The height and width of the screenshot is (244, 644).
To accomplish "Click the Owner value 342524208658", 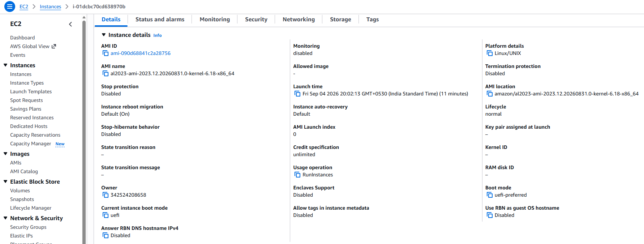I will (128, 195).
